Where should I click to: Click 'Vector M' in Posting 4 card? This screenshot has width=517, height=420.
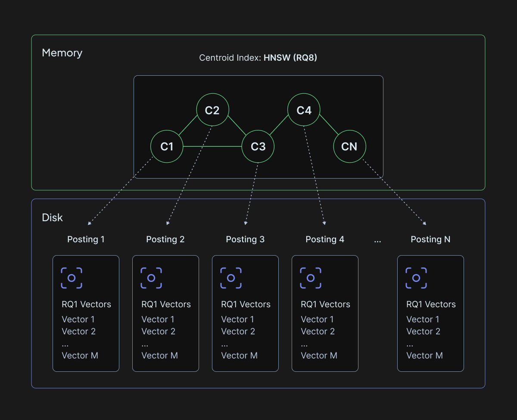point(319,355)
